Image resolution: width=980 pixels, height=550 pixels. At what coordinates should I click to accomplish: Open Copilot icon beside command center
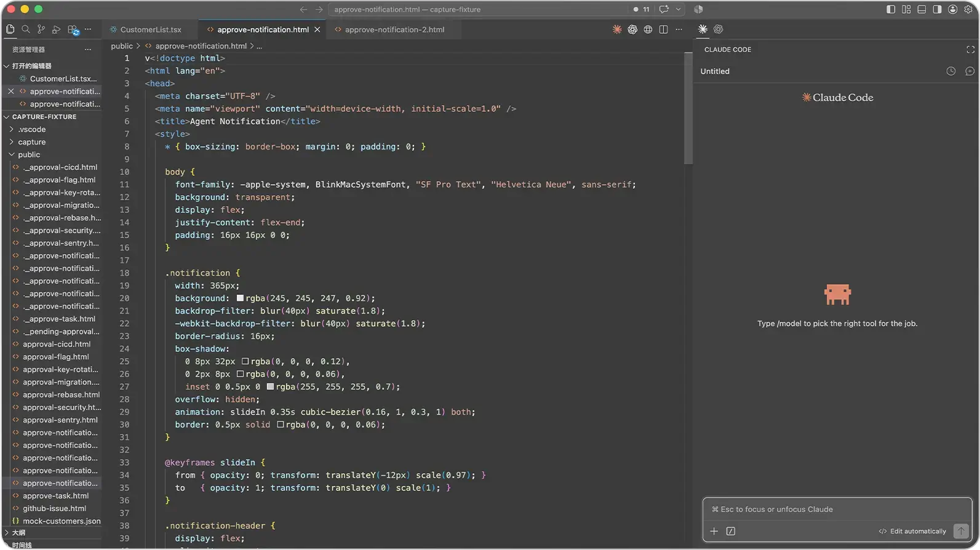[x=698, y=9]
